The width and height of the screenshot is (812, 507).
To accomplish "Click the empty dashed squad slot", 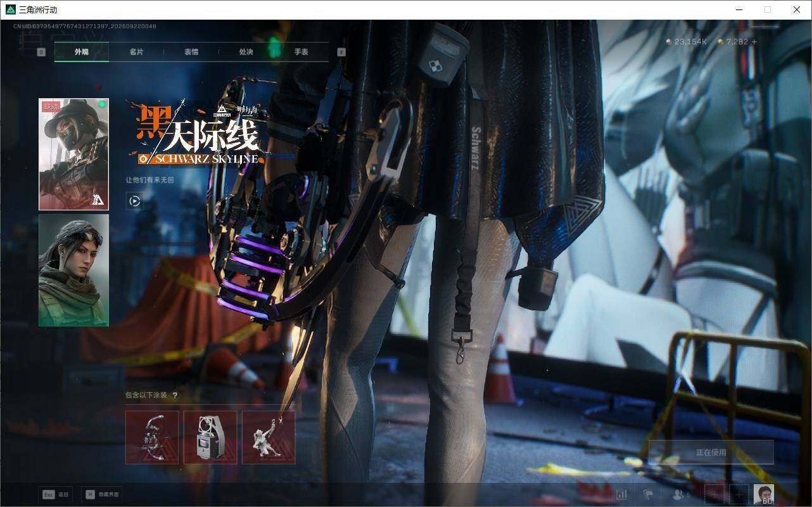I will (x=714, y=494).
